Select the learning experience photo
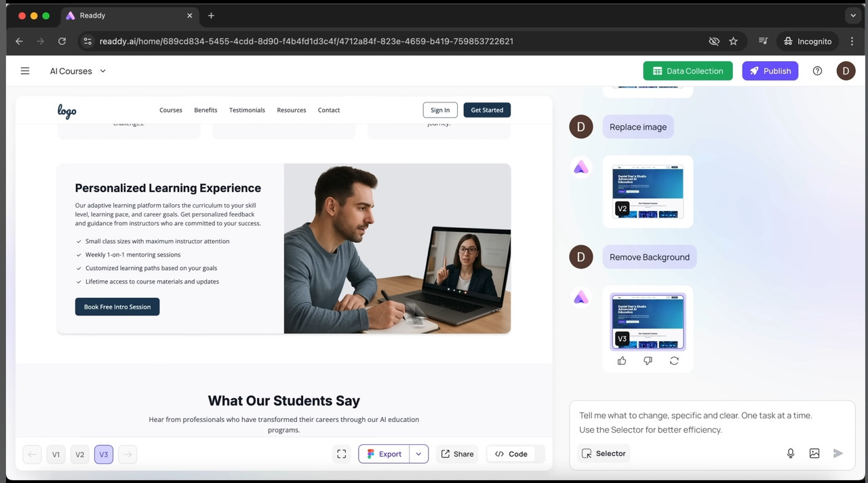Screen dimensions: 868x483 397,248
